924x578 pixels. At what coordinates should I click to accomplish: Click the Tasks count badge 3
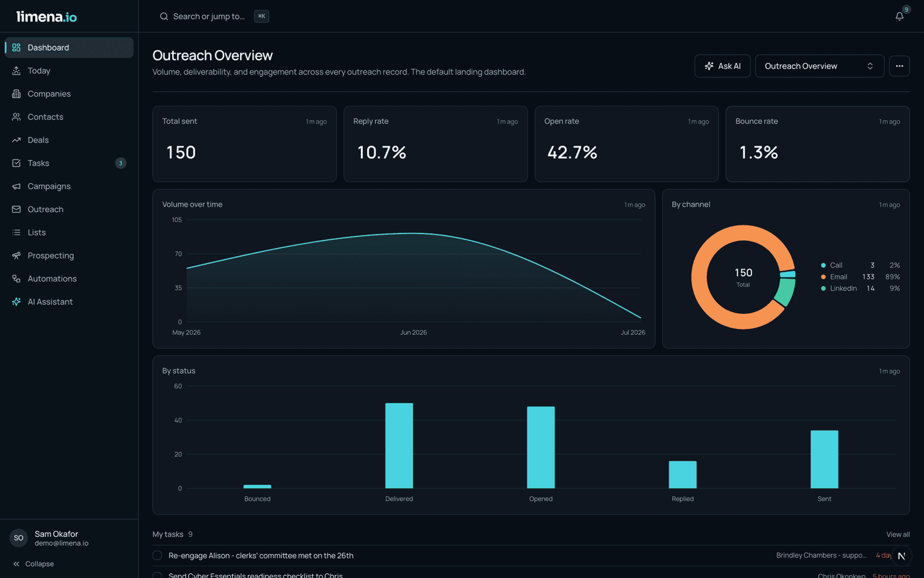121,163
